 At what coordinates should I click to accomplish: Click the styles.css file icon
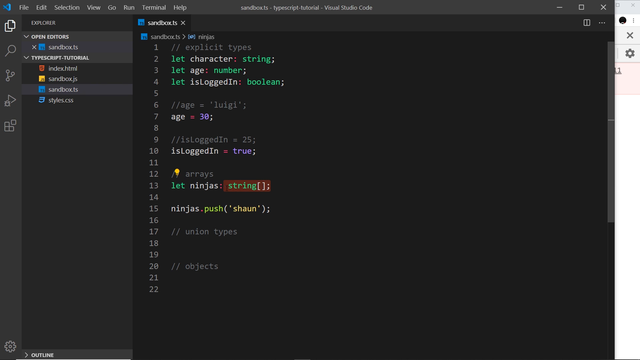pos(42,100)
